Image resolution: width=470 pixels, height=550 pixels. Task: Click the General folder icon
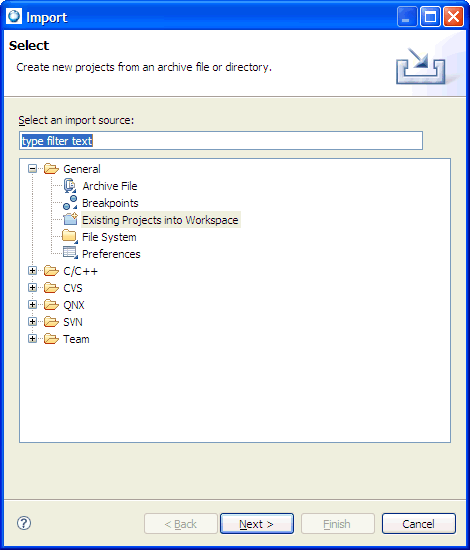[51, 169]
